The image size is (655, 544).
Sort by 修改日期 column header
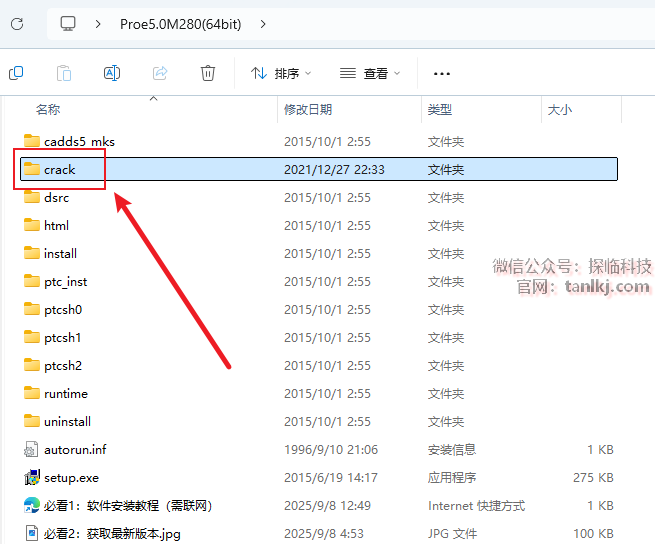pyautogui.click(x=308, y=109)
